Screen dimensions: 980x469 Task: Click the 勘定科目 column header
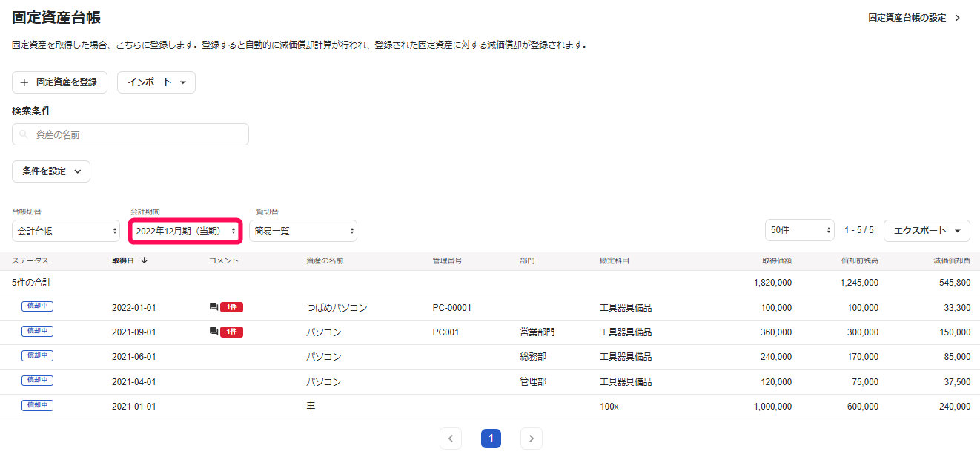coord(615,260)
